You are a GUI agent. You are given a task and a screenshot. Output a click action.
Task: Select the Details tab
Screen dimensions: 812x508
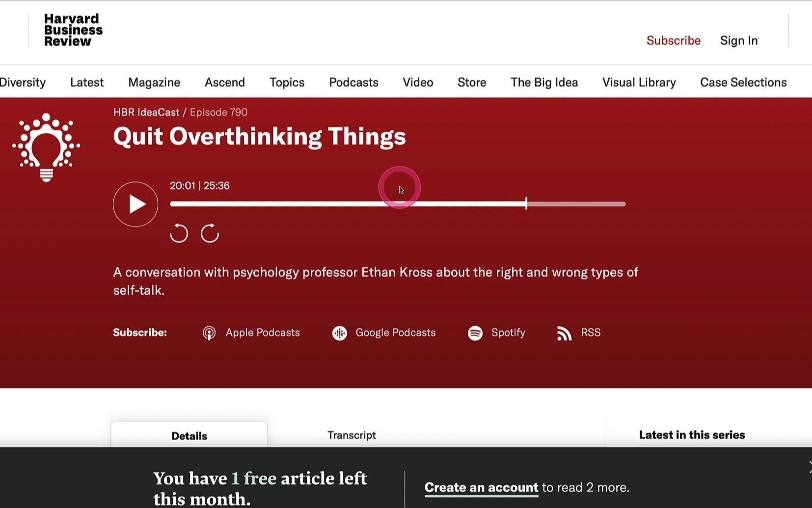[x=189, y=435]
